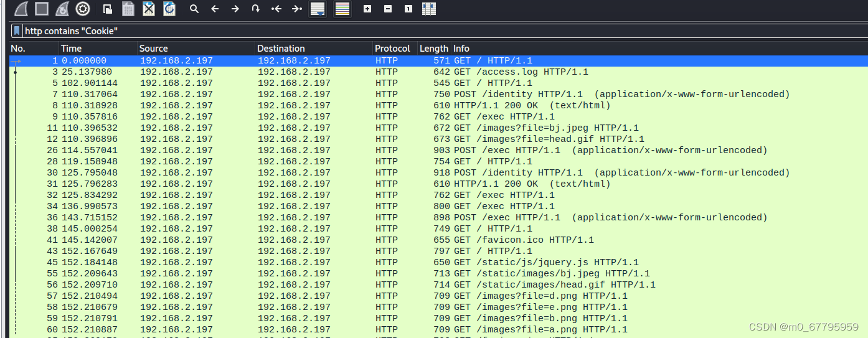Select GET /images?file=bj.jpeg row
The image size is (868, 338).
438,128
